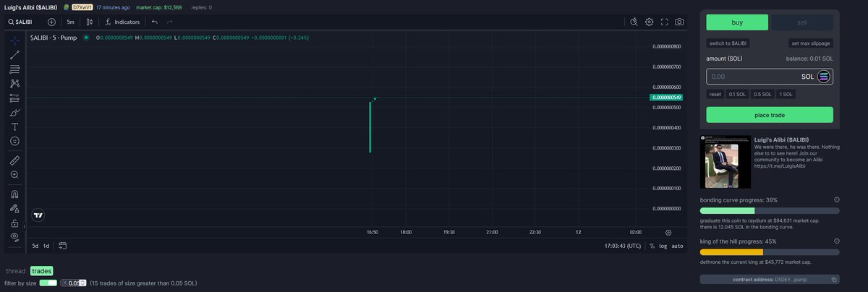
Task: Click place trade button
Action: (770, 115)
